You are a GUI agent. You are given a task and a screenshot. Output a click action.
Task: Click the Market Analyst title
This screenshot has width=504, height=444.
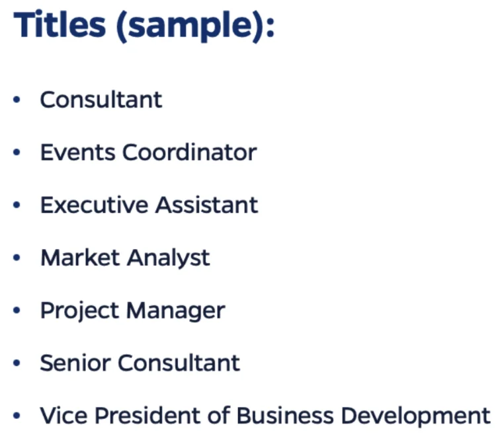click(125, 258)
